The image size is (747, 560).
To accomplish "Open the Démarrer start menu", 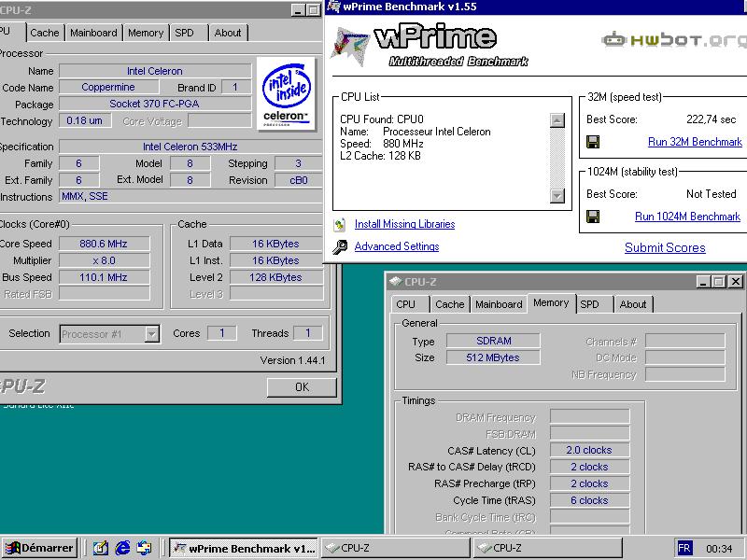I will (x=39, y=548).
